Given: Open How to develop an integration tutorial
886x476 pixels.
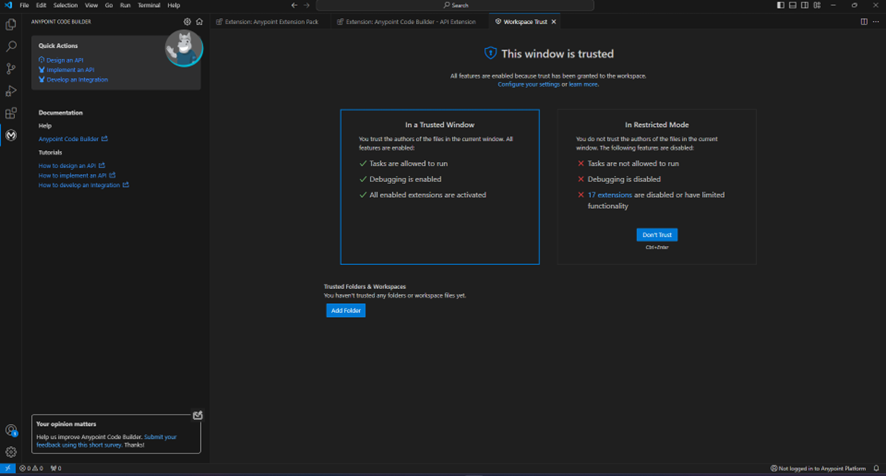Looking at the screenshot, I should click(x=84, y=185).
